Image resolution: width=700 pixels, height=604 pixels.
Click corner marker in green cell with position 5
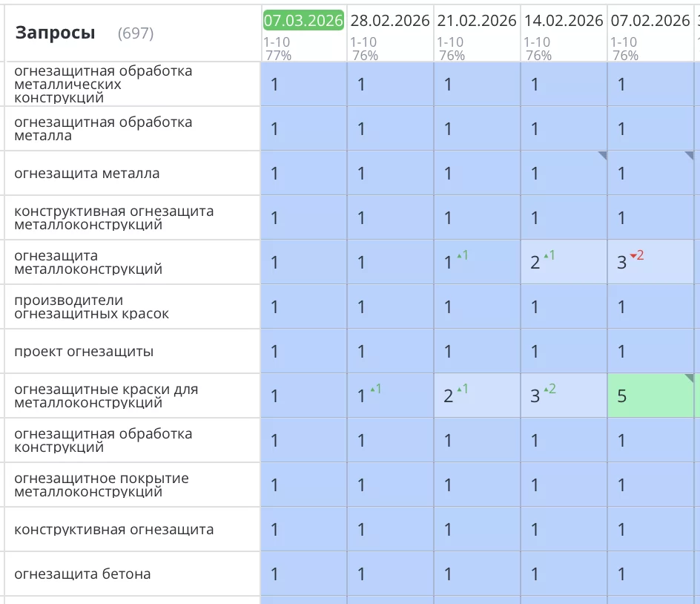click(x=689, y=378)
